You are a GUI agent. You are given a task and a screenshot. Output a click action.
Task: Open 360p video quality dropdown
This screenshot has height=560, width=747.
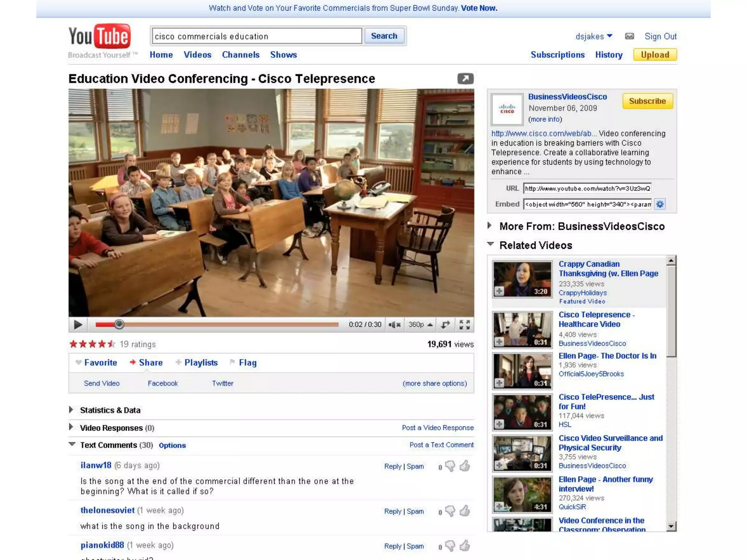(x=420, y=324)
